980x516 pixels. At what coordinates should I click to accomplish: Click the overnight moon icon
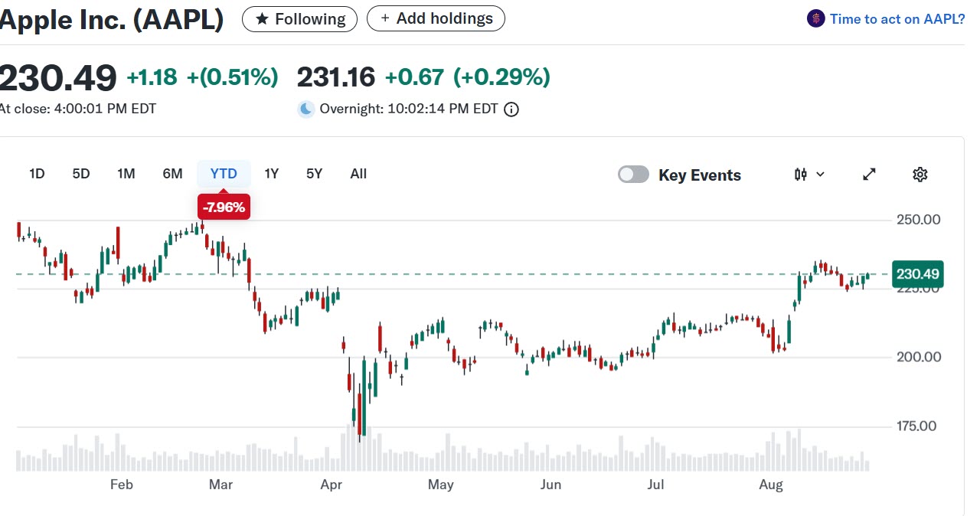[x=306, y=109]
